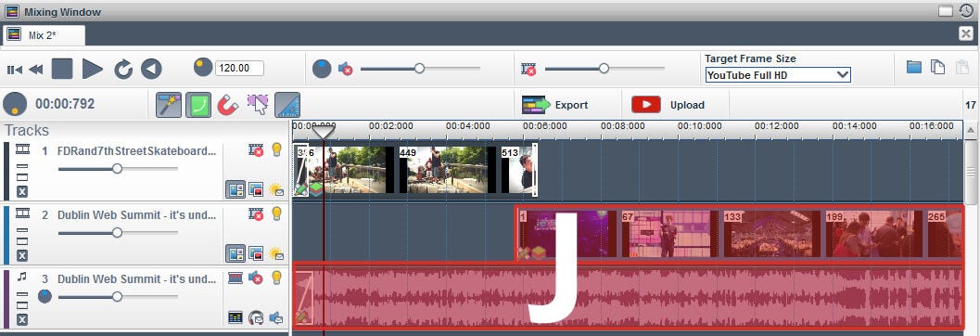Image resolution: width=980 pixels, height=336 pixels.
Task: Select the magic wand tool icon
Action: (x=169, y=105)
